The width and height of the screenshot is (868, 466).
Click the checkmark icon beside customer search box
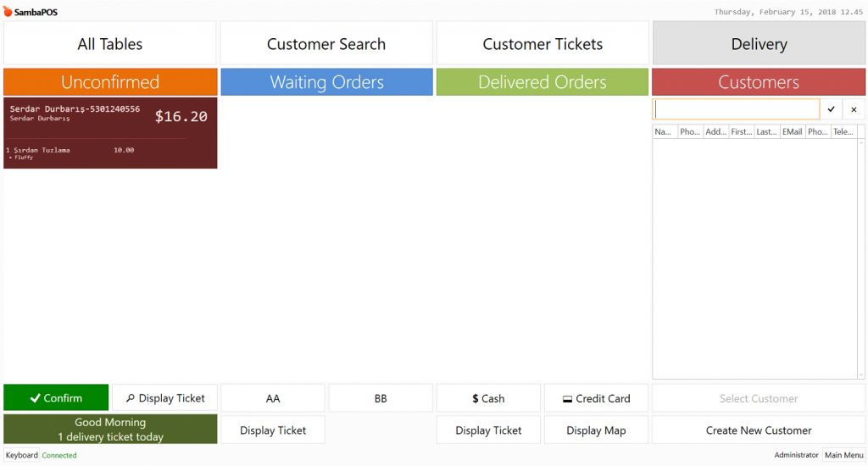(832, 109)
